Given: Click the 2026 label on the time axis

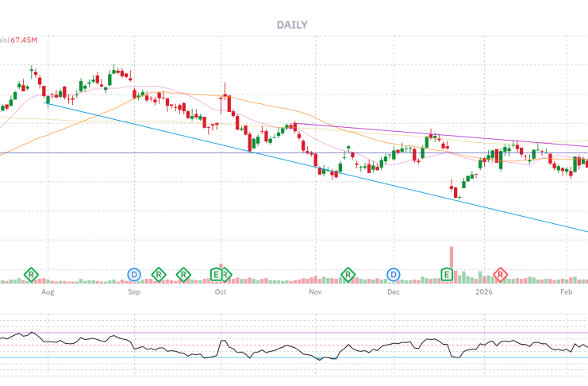Looking at the screenshot, I should [x=484, y=292].
